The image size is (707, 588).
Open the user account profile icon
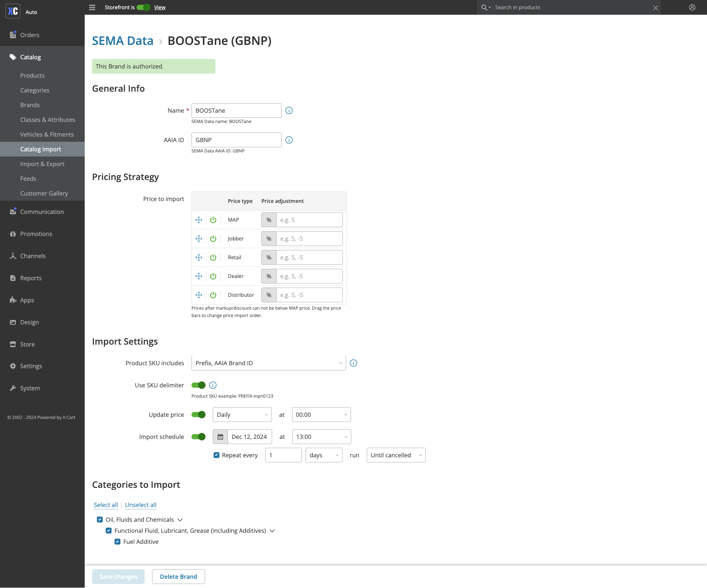click(x=692, y=7)
